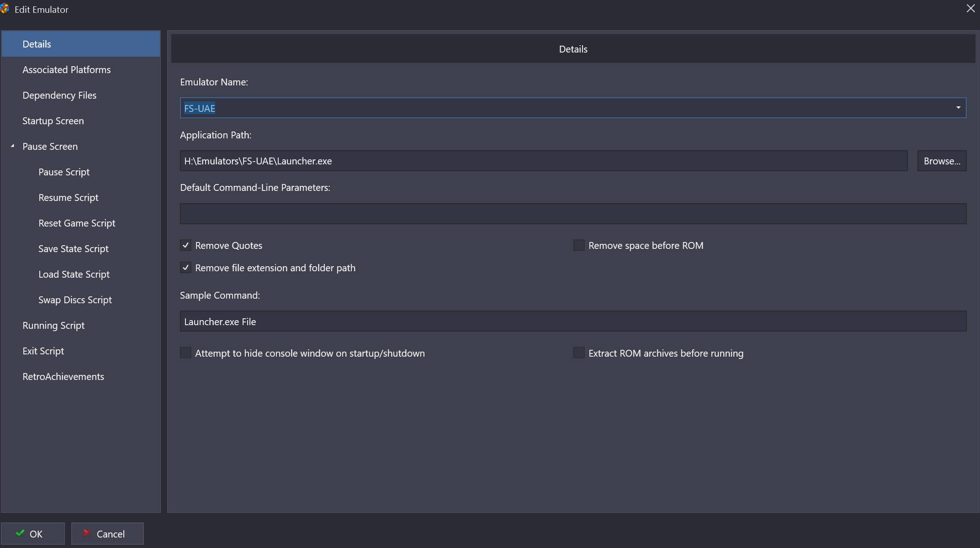Viewport: 980px width, 548px height.
Task: Click the green checkmark icon on OK
Action: 20,533
